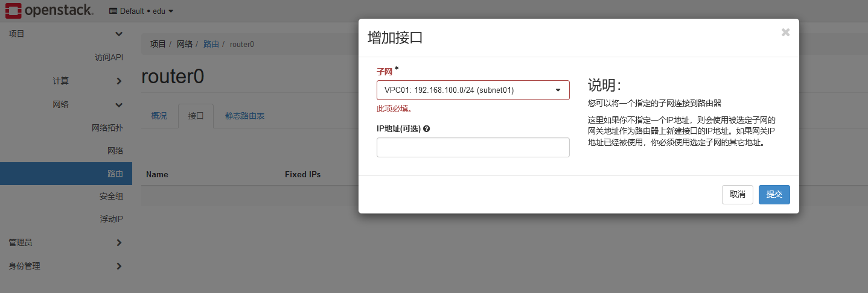Select the 接口 tab
Viewport: 868px width, 293px height.
click(196, 116)
